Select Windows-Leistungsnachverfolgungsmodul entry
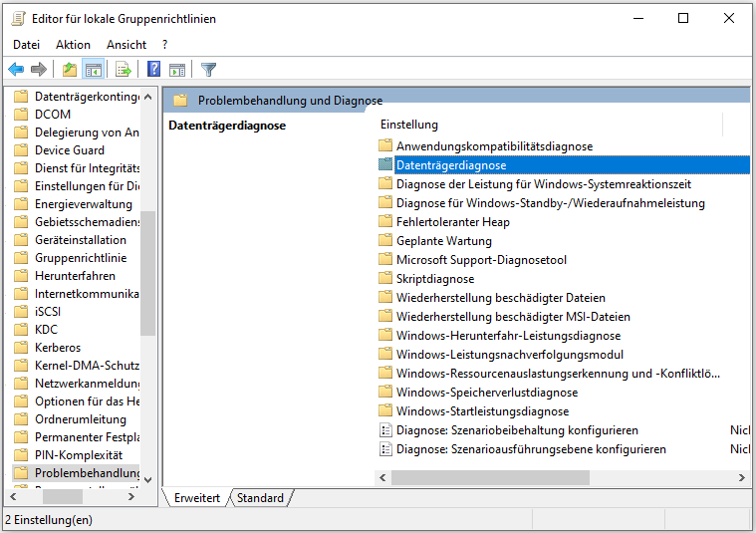Screen dimensions: 756x533 click(x=510, y=354)
